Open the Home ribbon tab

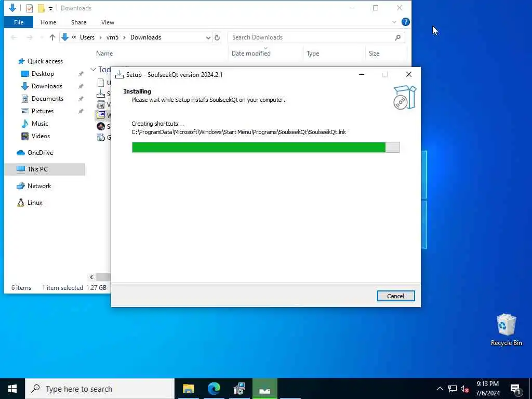coord(48,22)
